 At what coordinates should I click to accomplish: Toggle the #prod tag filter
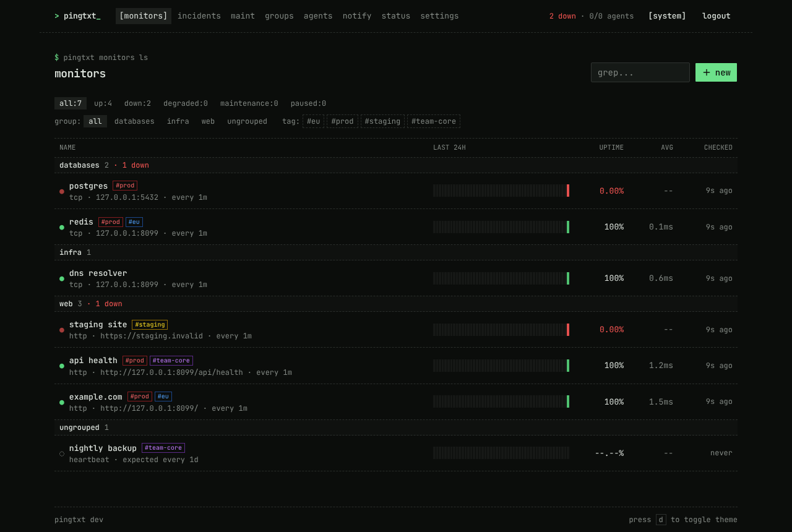(342, 121)
